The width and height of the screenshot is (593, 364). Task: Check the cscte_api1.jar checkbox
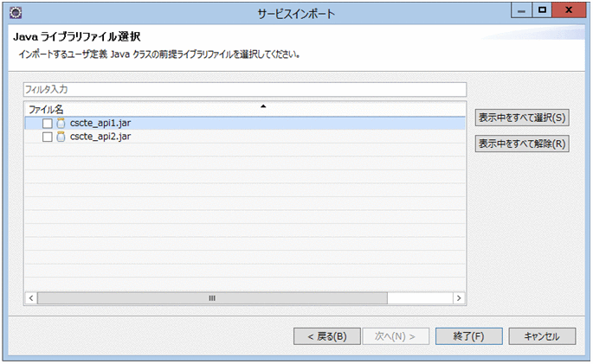pyautogui.click(x=48, y=124)
